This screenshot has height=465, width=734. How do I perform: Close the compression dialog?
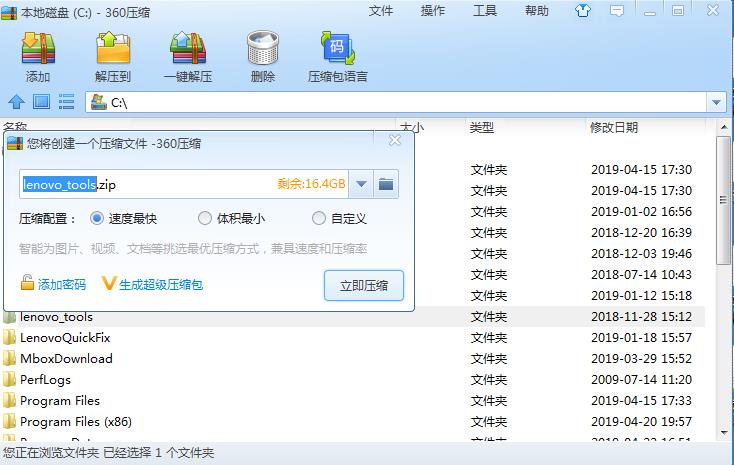click(x=395, y=140)
